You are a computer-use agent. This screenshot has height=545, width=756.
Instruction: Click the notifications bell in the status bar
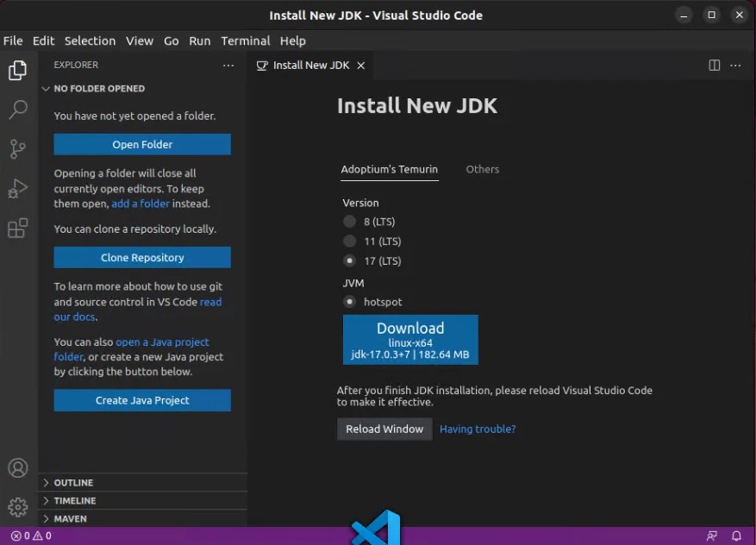pos(737,536)
